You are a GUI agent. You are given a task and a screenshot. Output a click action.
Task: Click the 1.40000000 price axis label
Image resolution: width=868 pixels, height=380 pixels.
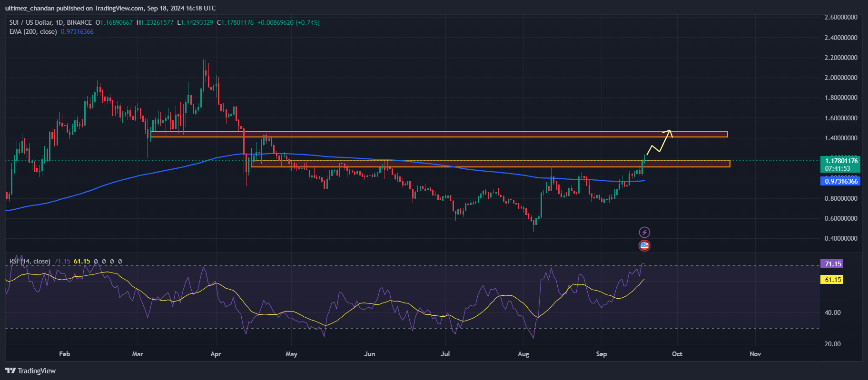[x=841, y=138]
